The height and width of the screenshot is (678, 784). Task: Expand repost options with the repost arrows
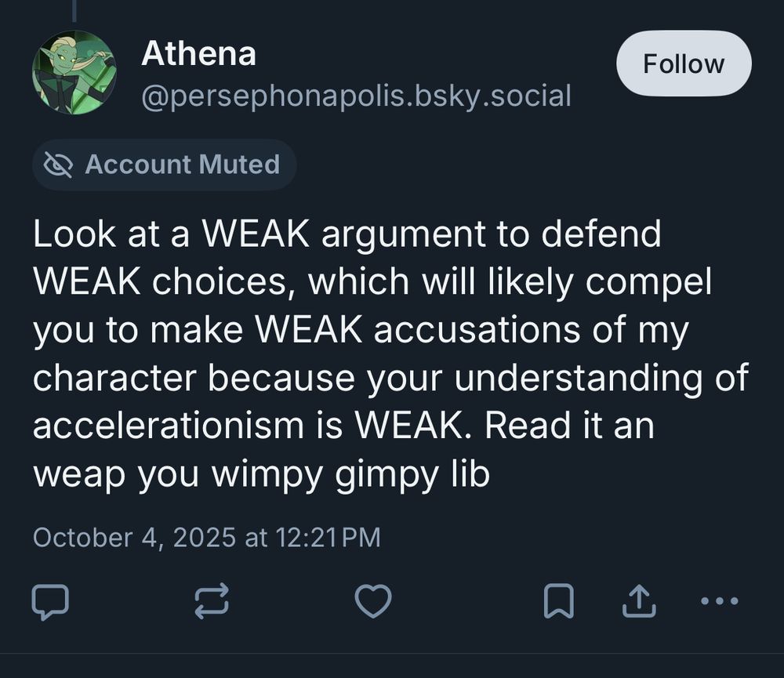point(210,601)
